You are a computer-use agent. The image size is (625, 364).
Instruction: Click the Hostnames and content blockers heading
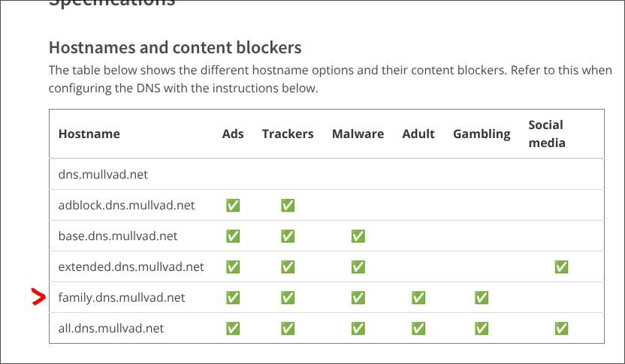point(175,48)
